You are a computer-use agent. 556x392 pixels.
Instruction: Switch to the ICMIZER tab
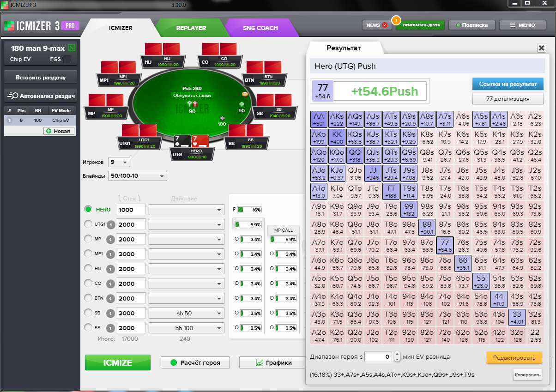click(x=121, y=28)
